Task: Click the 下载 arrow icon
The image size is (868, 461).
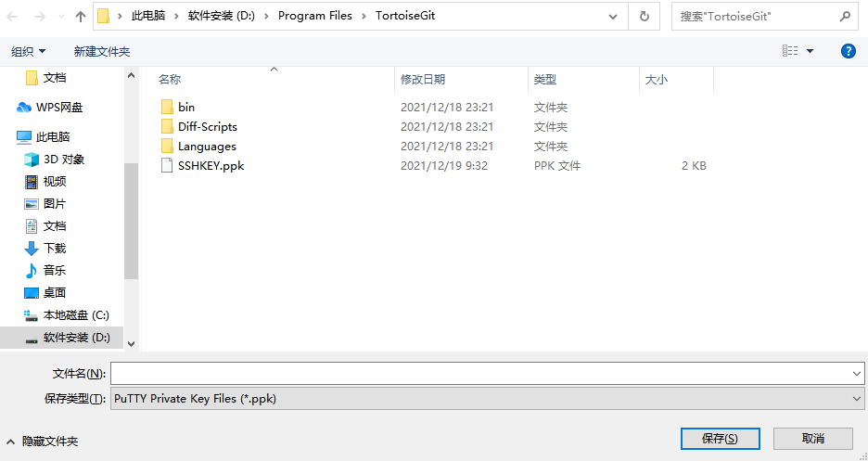Action: (32, 249)
